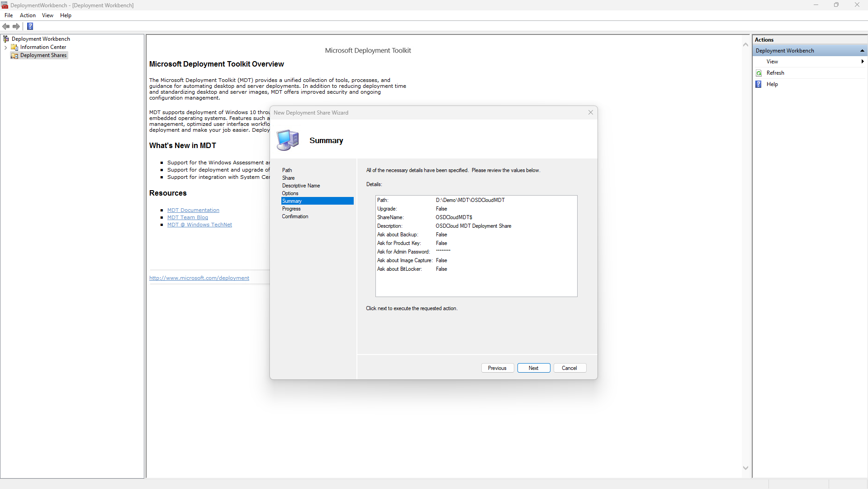Collapse the Deployment Workbench actions header
Viewport: 868px width, 489px height.
click(x=862, y=51)
